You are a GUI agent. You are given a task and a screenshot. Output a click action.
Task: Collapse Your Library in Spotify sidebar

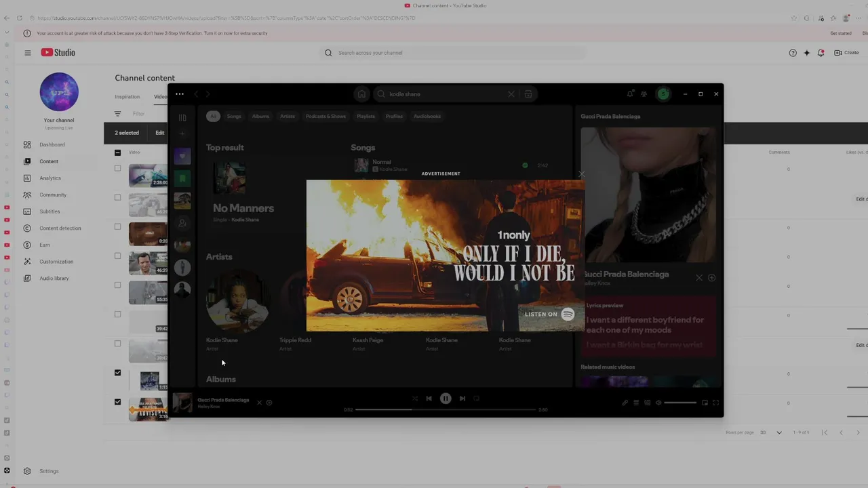182,117
